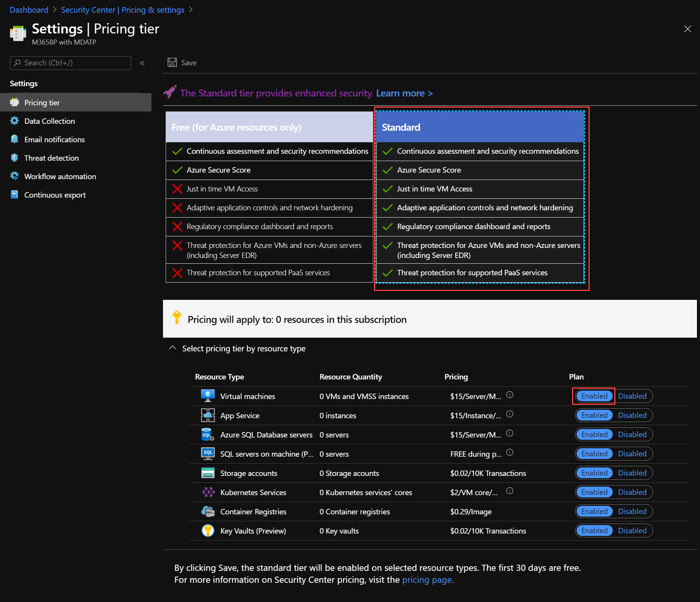Go to Email notifications settings

click(54, 139)
